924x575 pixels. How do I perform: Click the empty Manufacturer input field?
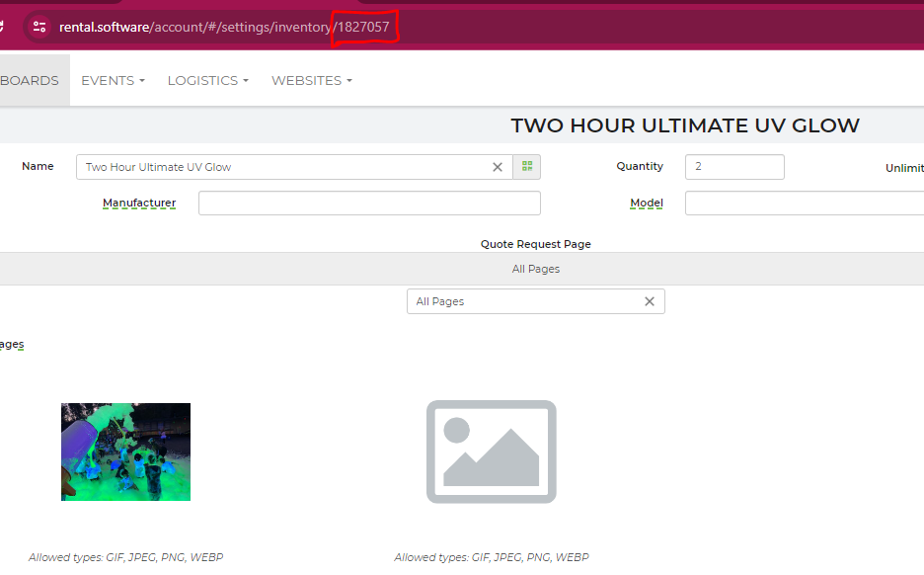click(369, 204)
